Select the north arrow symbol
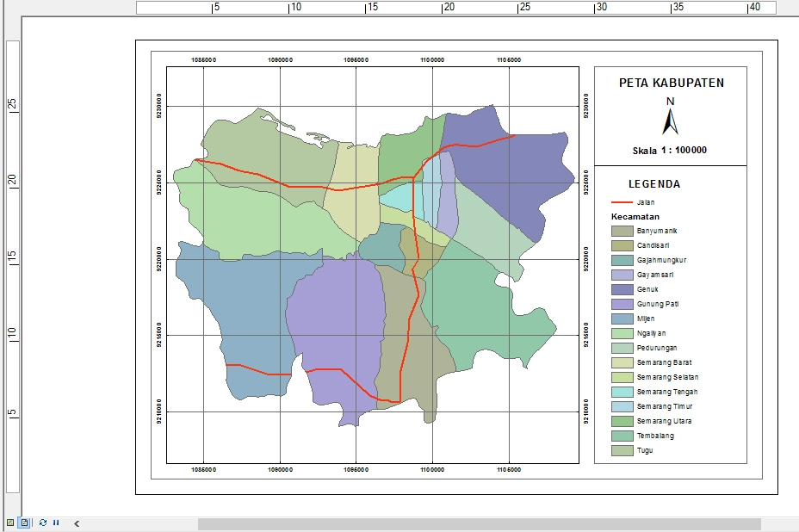Viewport: 799px width, 532px height. (x=670, y=116)
